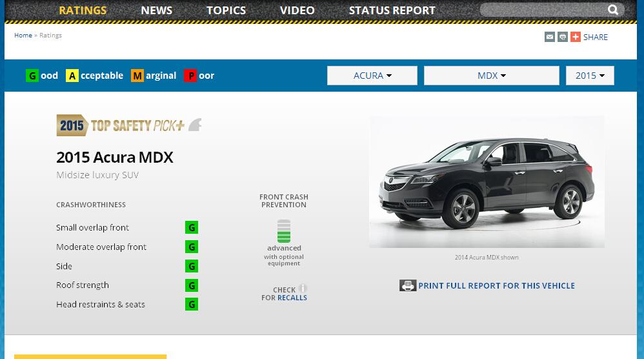Click the Roof strength label
The width and height of the screenshot is (644, 359).
[83, 285]
